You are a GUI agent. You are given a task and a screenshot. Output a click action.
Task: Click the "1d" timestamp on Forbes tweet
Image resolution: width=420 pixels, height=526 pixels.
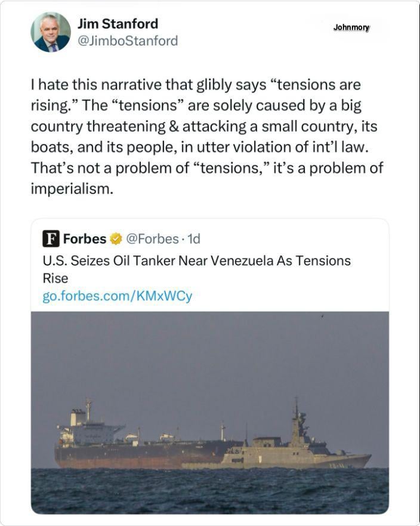pos(193,239)
